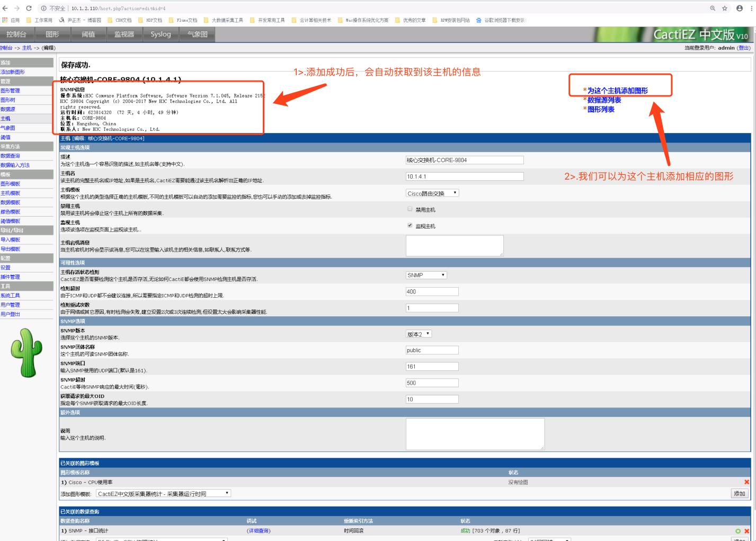Open the 工作常用 bookmark folder

(39, 20)
